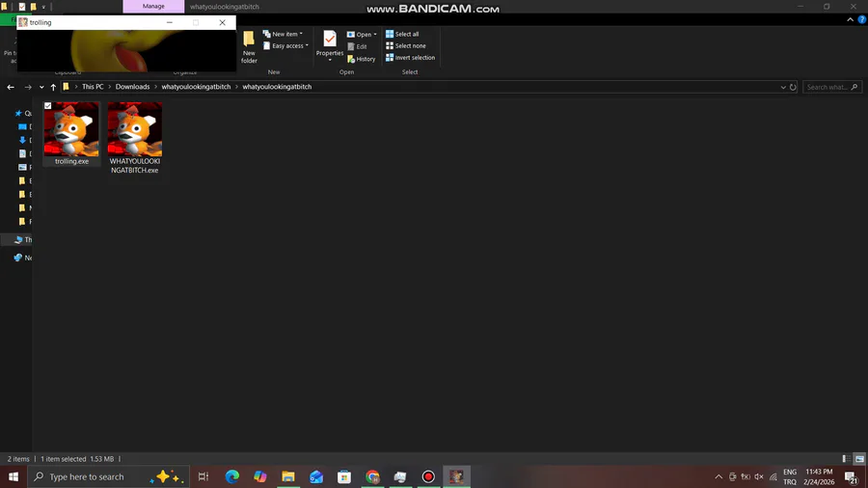Refresh the current folder

pyautogui.click(x=793, y=87)
